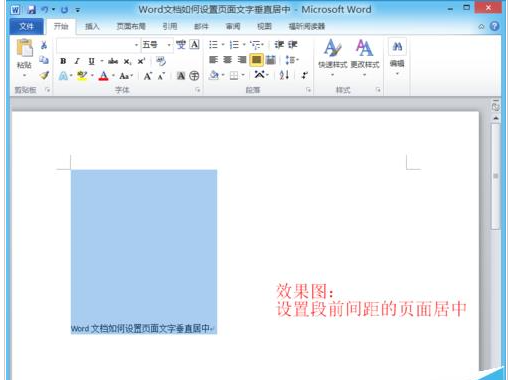
Task: Click the Clear Formatting icon
Action: tap(161, 61)
